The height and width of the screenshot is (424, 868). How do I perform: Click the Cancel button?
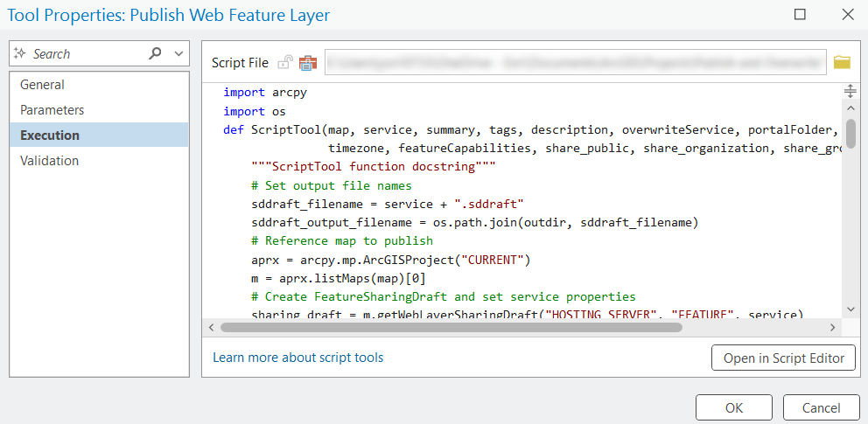[821, 408]
